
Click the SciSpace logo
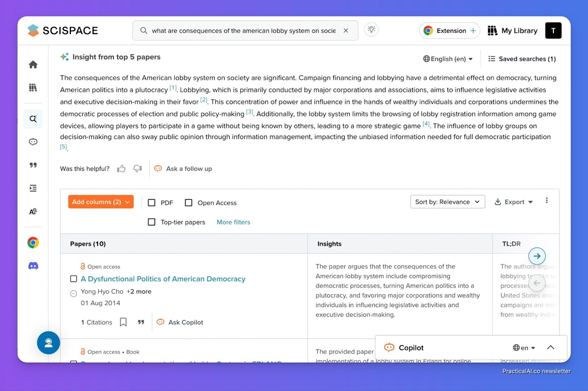[x=63, y=31]
